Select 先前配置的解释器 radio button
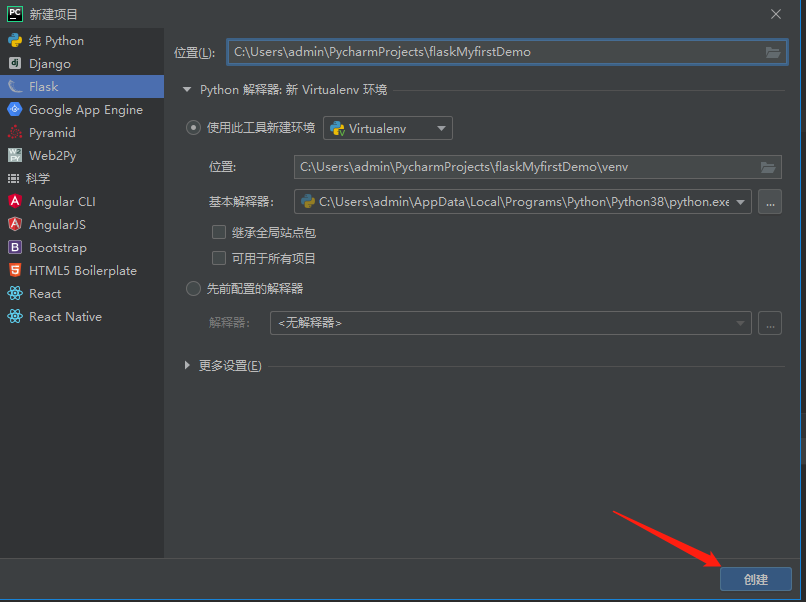 [193, 288]
